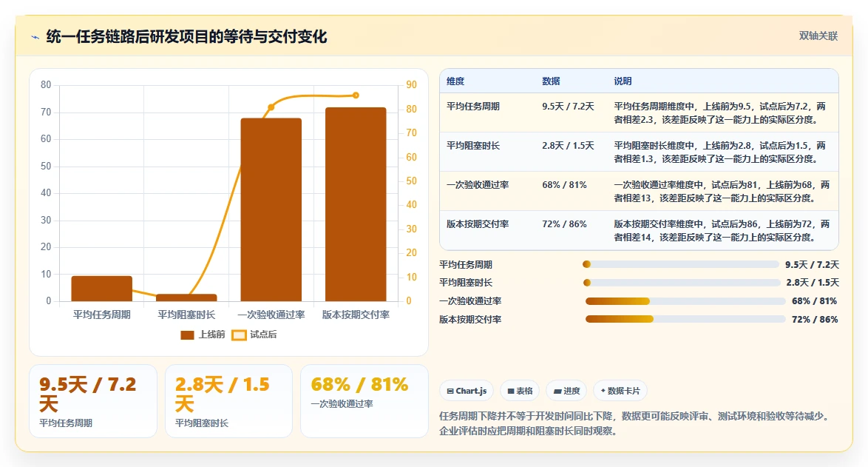The height and width of the screenshot is (467, 868).
Task: Click table cell 2.8天 / 1.5天
Action: coord(568,146)
